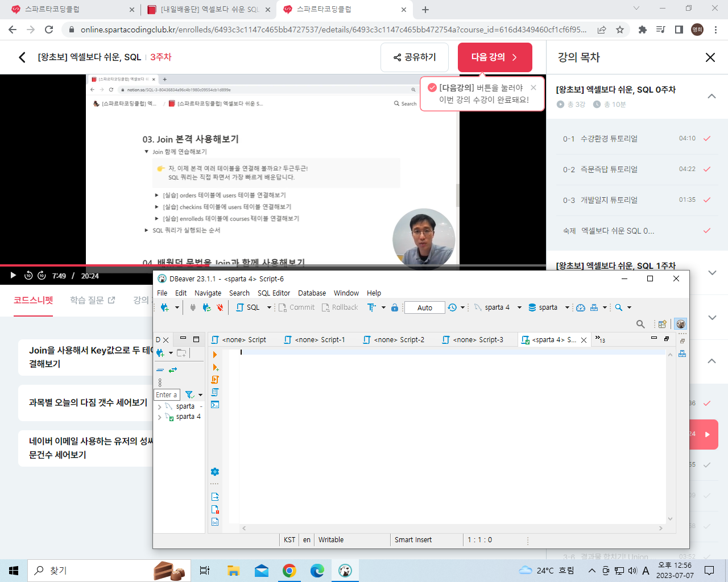
Task: Open lecture 0-1 수강환경 튜토리얼
Action: (637, 139)
